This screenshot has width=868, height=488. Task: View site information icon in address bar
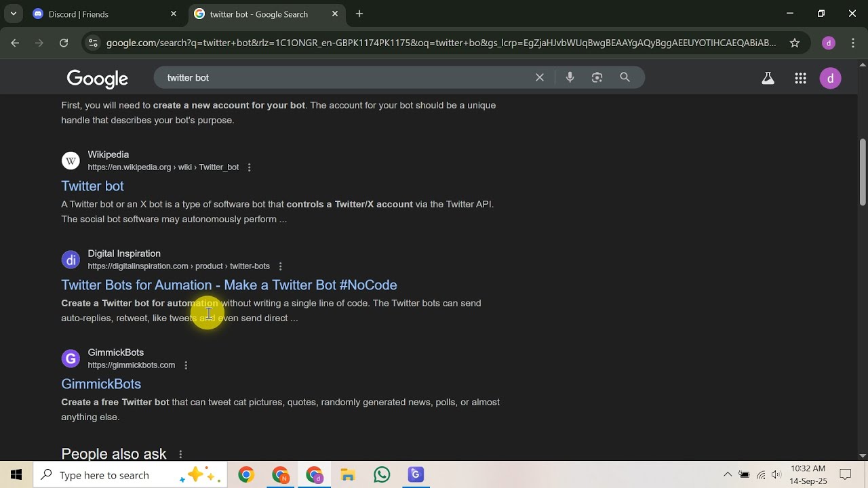pyautogui.click(x=94, y=43)
